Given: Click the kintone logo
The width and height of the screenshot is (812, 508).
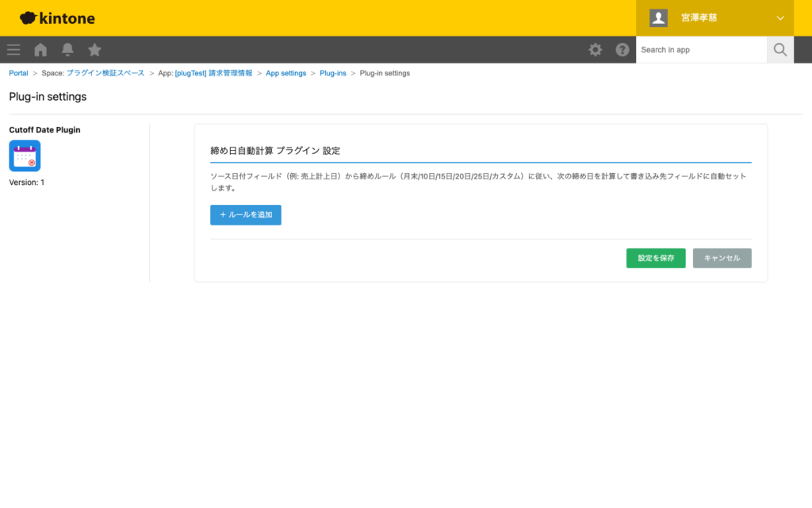Looking at the screenshot, I should [56, 17].
